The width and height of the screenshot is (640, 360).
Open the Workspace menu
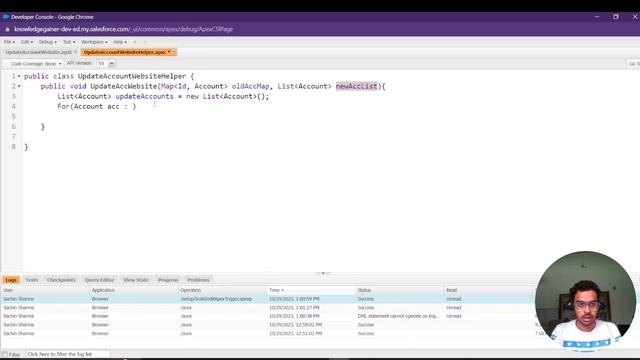pyautogui.click(x=94, y=42)
